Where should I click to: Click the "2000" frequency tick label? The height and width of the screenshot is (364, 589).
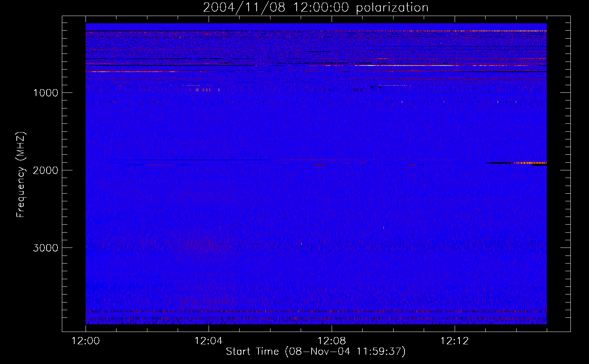click(46, 170)
